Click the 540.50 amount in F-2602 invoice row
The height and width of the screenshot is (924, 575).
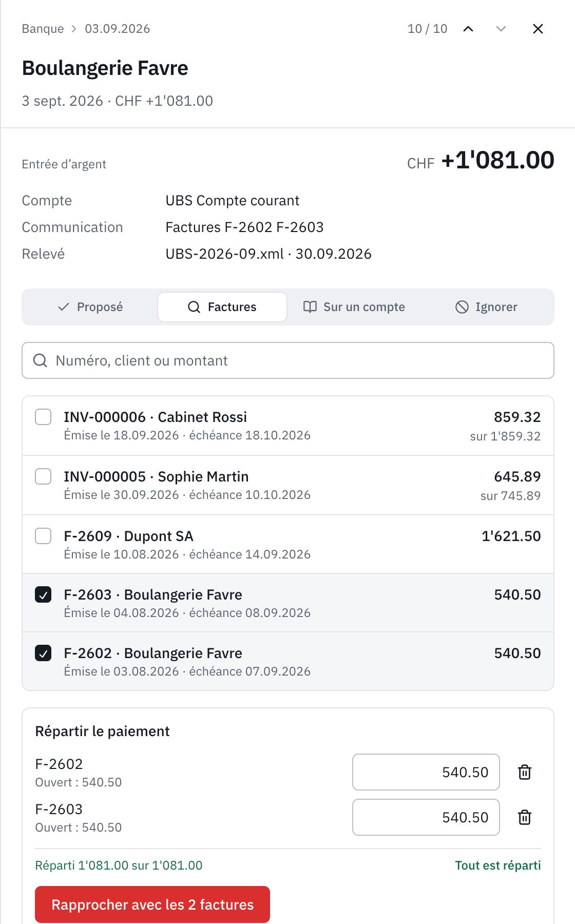(x=517, y=653)
